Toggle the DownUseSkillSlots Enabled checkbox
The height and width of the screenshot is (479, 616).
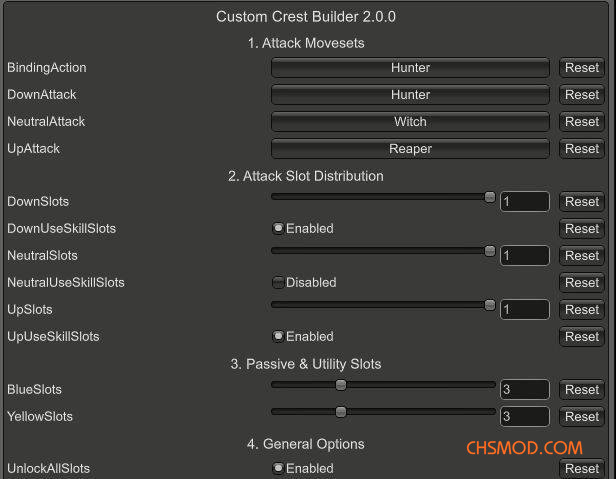(278, 229)
